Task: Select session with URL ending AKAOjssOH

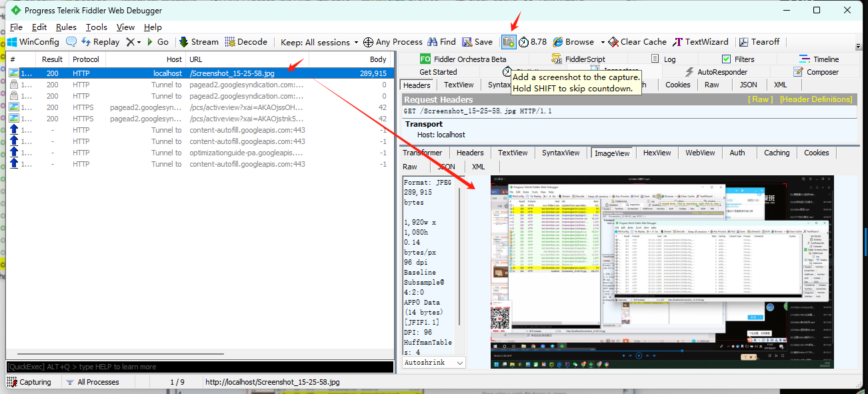Action: coord(200,107)
